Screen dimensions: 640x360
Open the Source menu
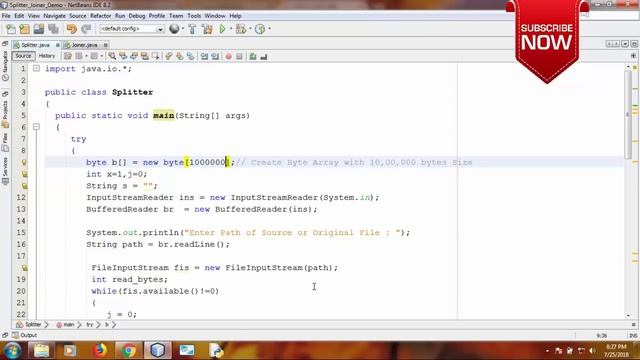78,16
